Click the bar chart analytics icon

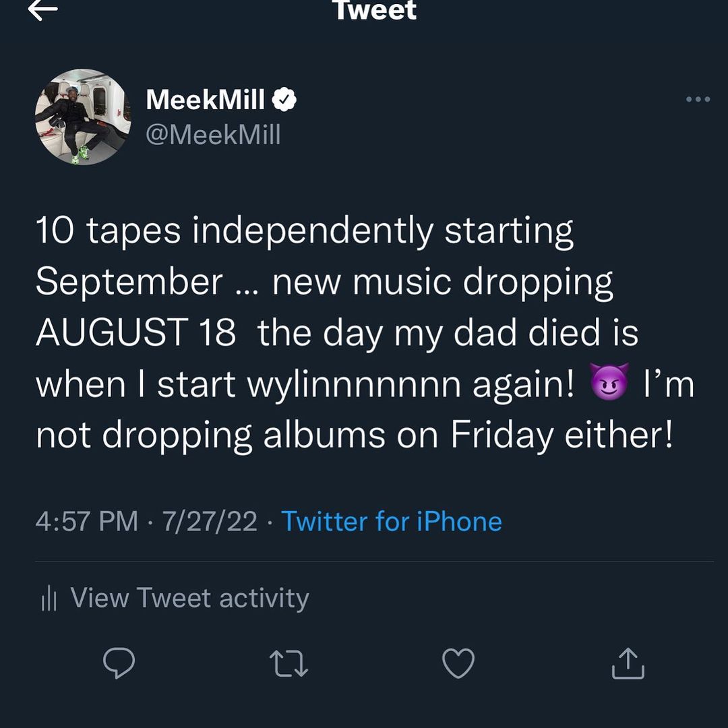[49, 599]
